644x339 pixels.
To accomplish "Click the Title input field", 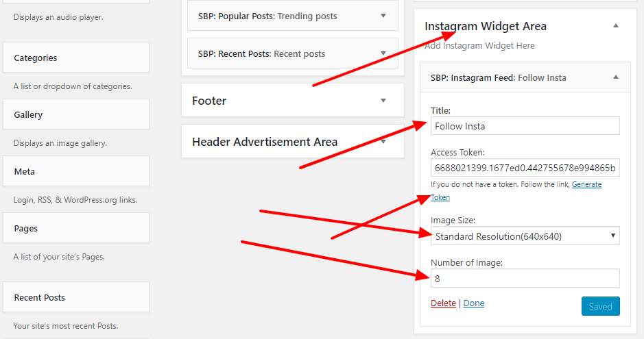I will pyautogui.click(x=525, y=126).
